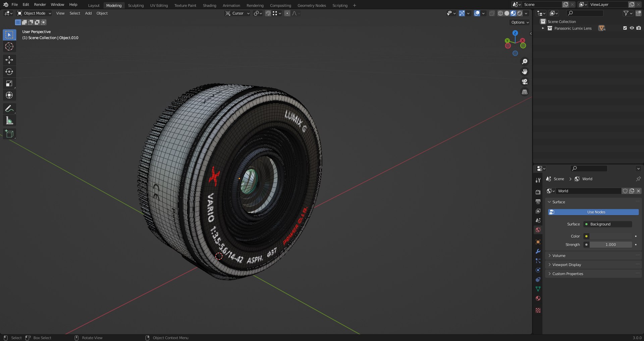
Task: Pin the properties editor context
Action: (638, 179)
